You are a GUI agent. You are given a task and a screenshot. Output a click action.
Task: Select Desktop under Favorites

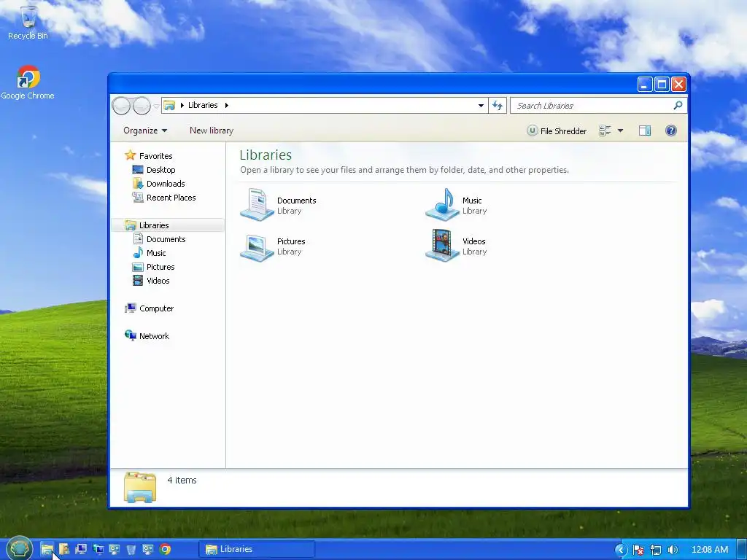[160, 169]
